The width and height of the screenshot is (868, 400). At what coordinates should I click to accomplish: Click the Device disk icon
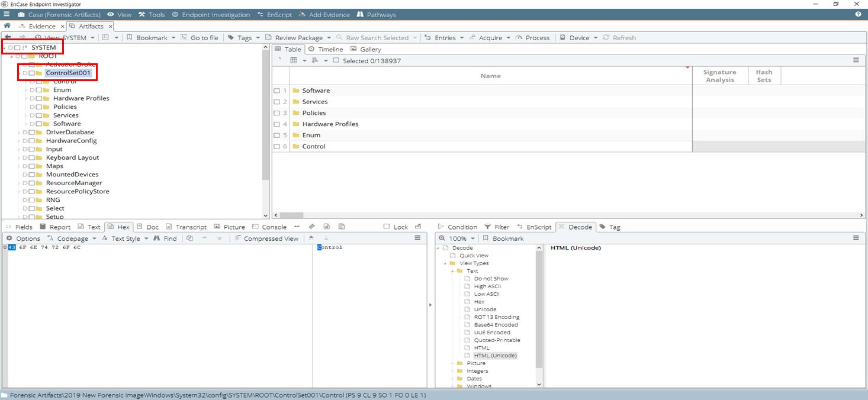(562, 37)
